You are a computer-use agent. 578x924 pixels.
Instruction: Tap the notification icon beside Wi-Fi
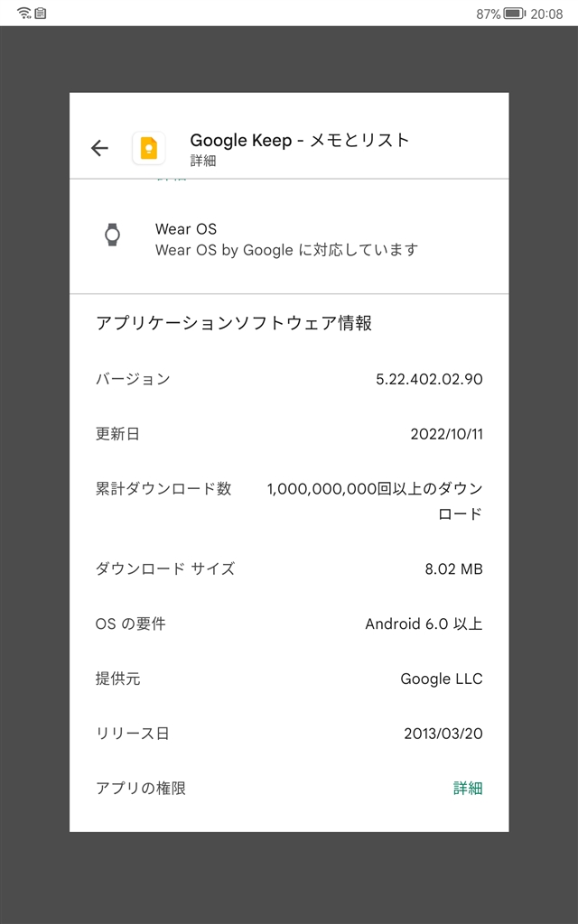tap(41, 14)
